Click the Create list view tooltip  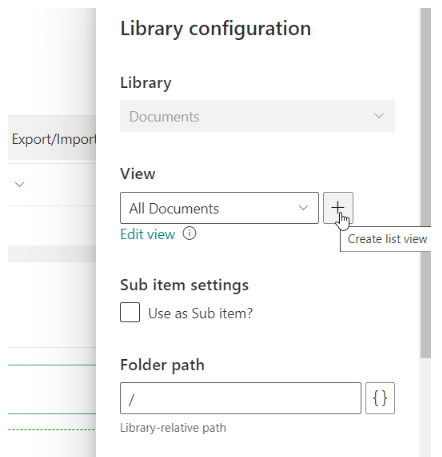[x=386, y=239]
